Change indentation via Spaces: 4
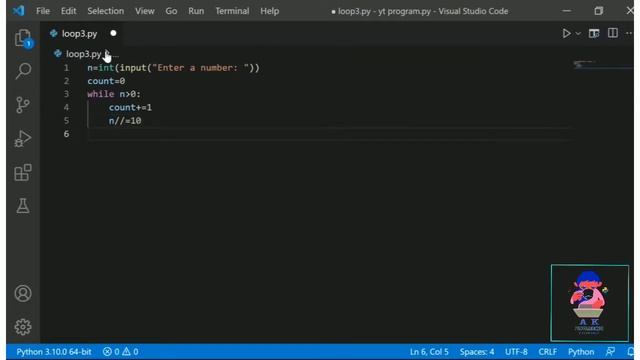The height and width of the screenshot is (360, 640). pyautogui.click(x=477, y=351)
